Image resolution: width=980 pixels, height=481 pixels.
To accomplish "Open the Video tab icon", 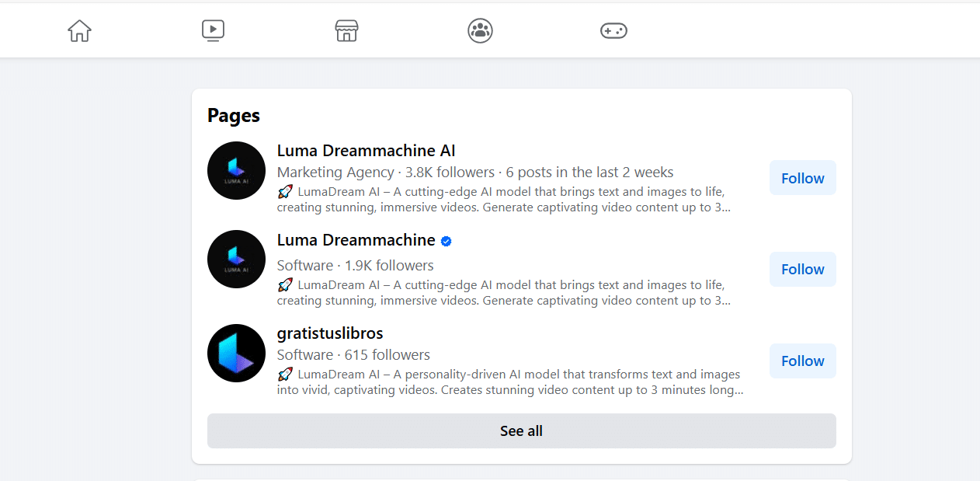I will tap(213, 31).
